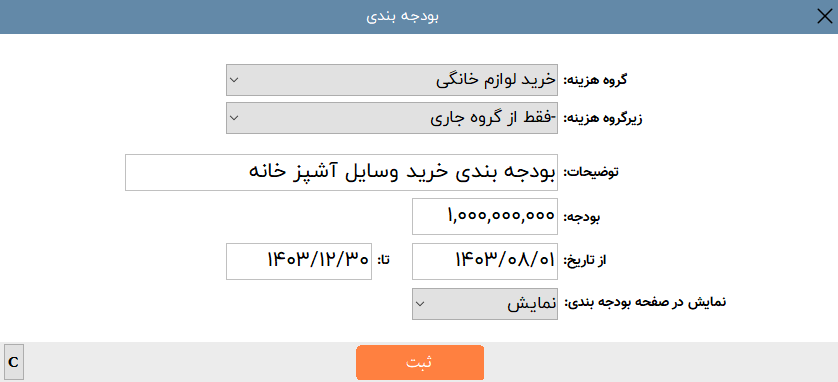Expand the نمایش dropdown chevron
The height and width of the screenshot is (382, 838).
[x=420, y=304]
